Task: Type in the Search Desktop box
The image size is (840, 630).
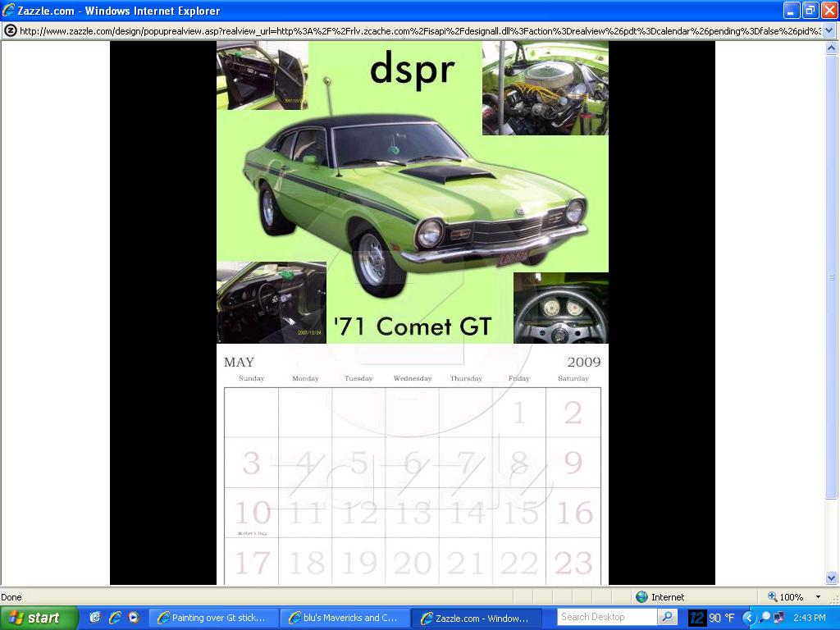Action: [605, 617]
